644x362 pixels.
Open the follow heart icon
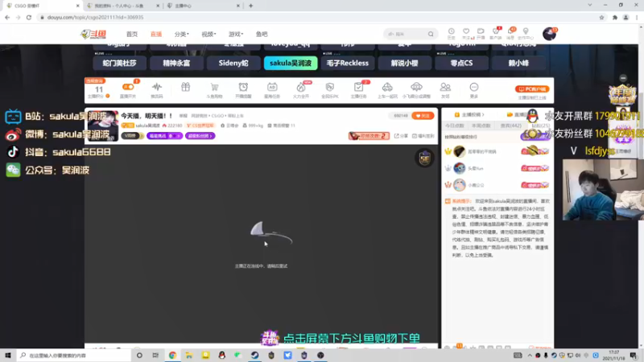(466, 33)
